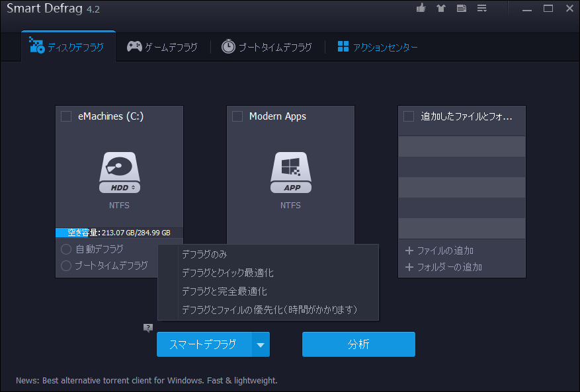Open the main menu lines icon
The height and width of the screenshot is (392, 580).
pos(481,8)
